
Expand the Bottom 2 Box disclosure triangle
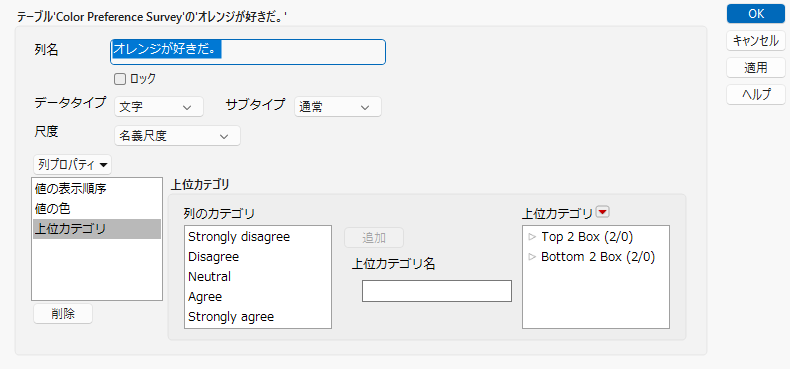[532, 257]
